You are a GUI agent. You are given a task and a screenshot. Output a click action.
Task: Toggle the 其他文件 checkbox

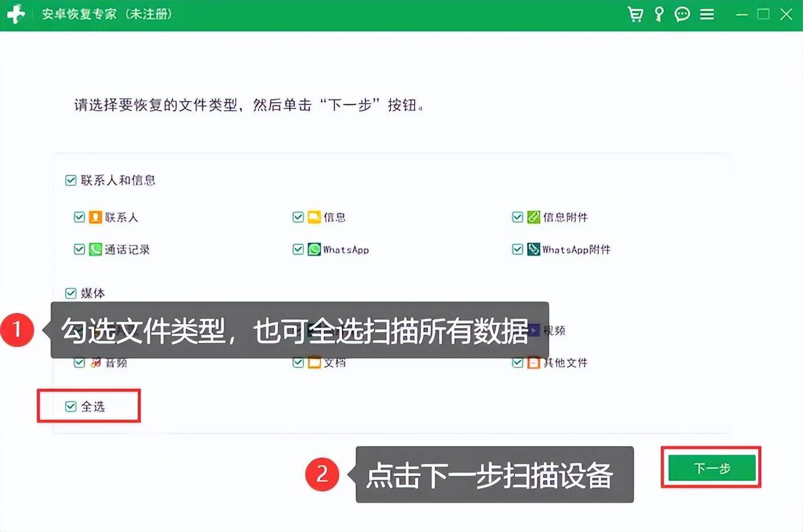coord(517,362)
